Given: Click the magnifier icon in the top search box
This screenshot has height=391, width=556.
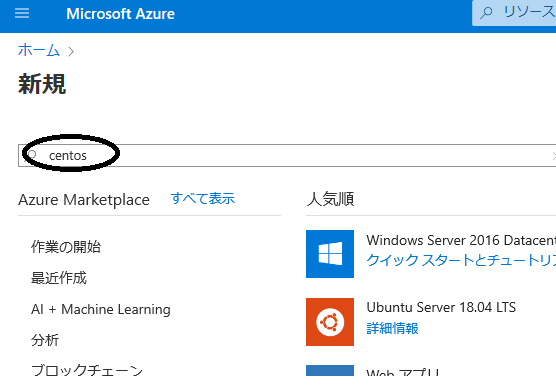Looking at the screenshot, I should click(486, 13).
